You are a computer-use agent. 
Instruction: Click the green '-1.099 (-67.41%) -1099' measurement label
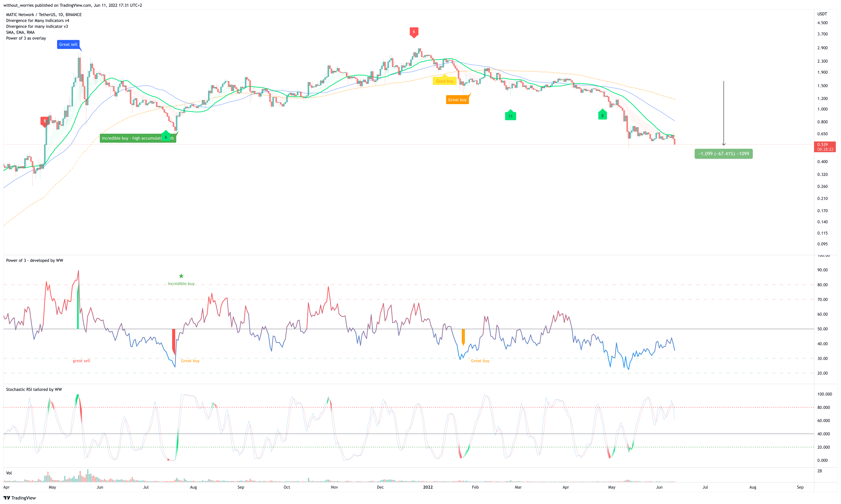[724, 154]
